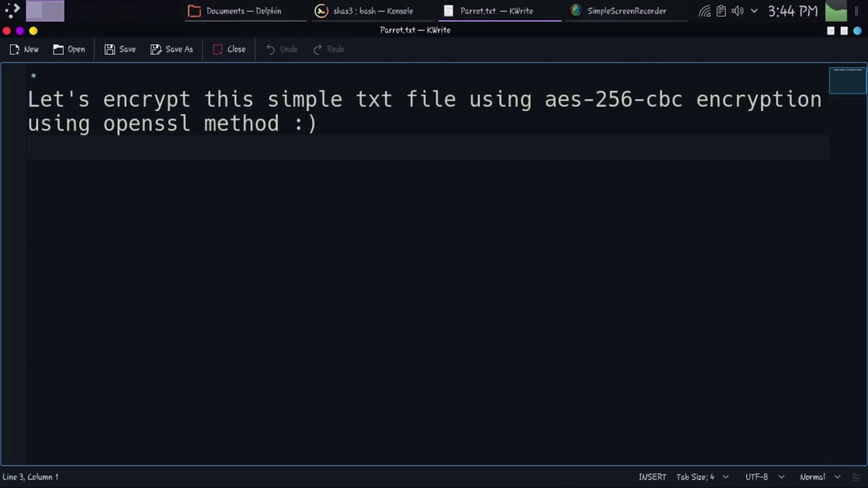Place cursor in empty line three
Screen dimensions: 868x488
click(427, 147)
